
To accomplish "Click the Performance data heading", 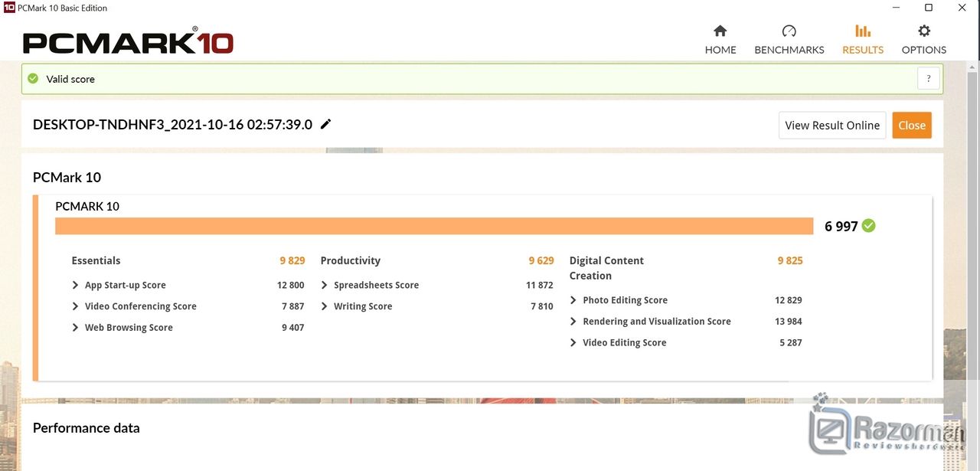I will [87, 428].
